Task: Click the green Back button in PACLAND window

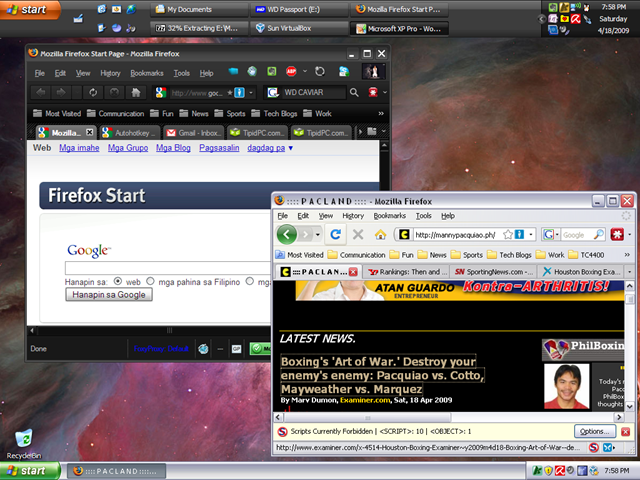Action: [287, 234]
